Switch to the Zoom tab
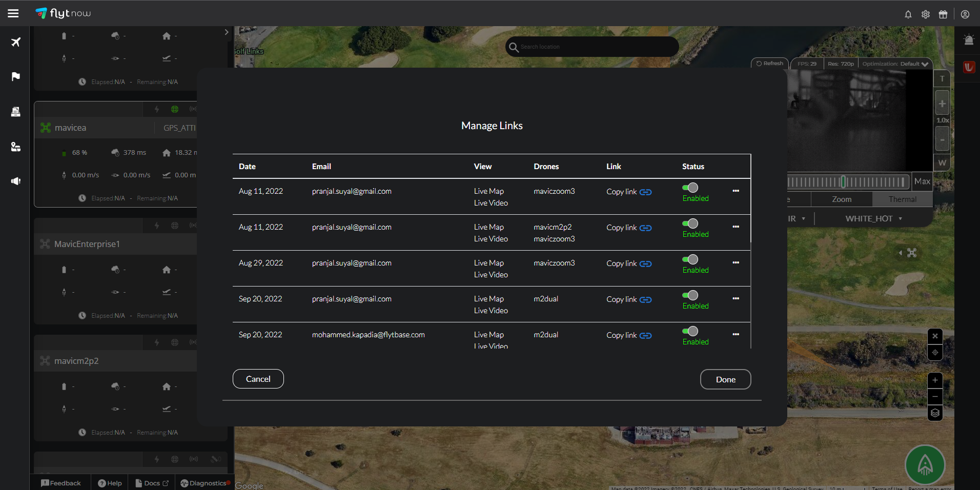This screenshot has width=980, height=490. (842, 199)
